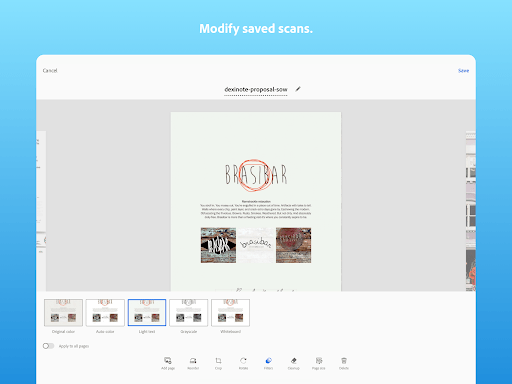Save the modified scan

click(x=463, y=71)
